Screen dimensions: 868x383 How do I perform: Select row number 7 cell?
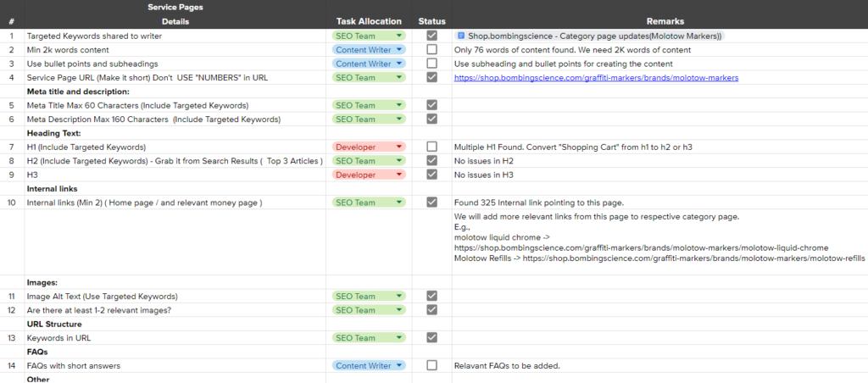pos(12,147)
